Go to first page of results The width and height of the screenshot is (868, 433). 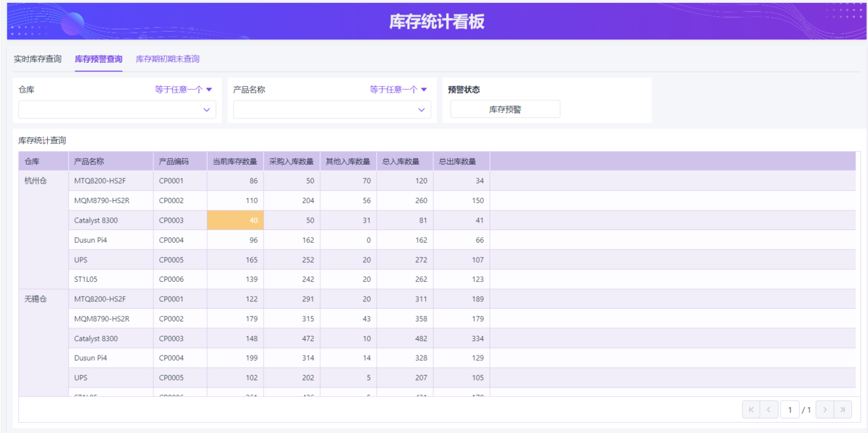(x=751, y=410)
